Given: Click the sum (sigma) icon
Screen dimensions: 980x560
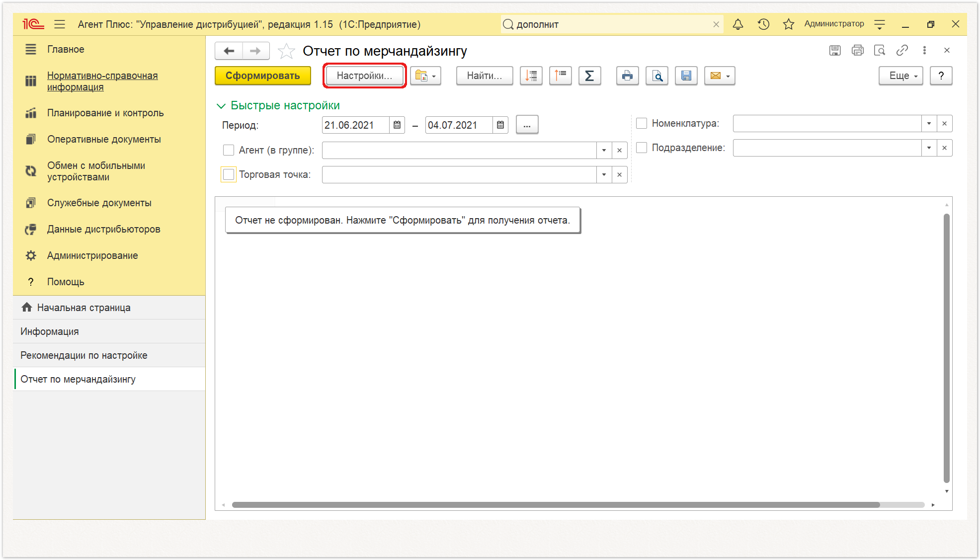Looking at the screenshot, I should click(589, 76).
